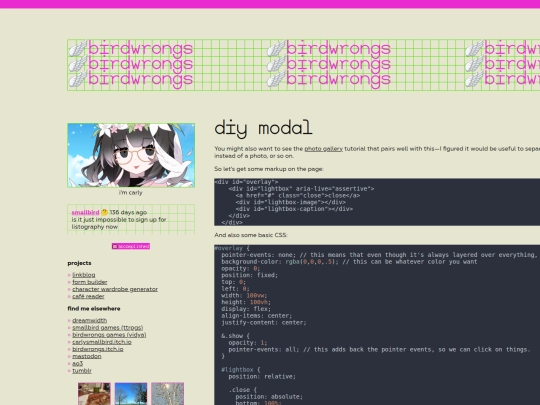Click the status text about listography sign up
Viewport: 540px width, 405px height.
coord(119,223)
